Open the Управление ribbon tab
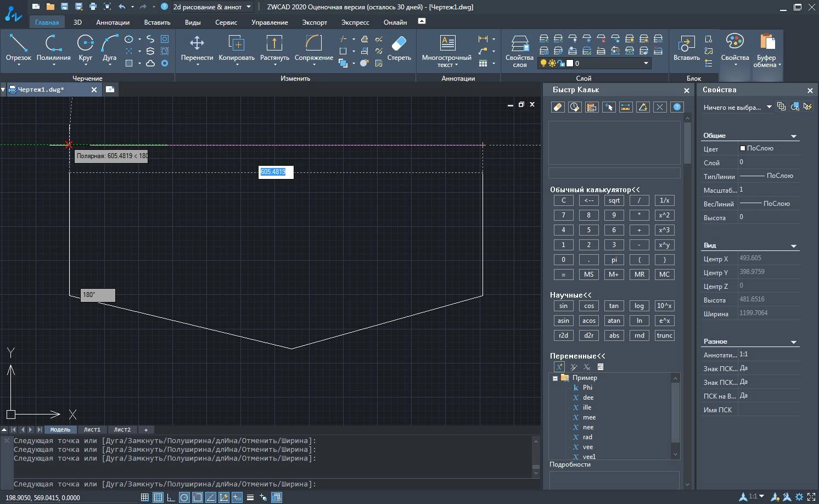 (x=270, y=23)
